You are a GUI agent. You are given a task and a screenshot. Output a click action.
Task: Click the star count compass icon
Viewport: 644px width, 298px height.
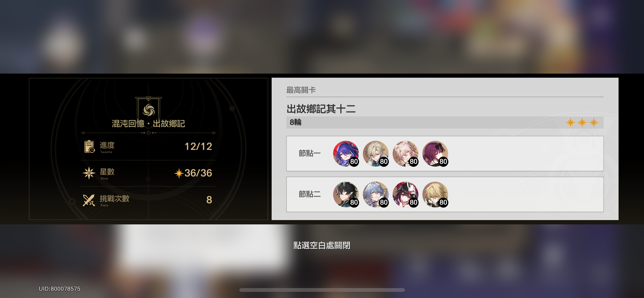[89, 173]
